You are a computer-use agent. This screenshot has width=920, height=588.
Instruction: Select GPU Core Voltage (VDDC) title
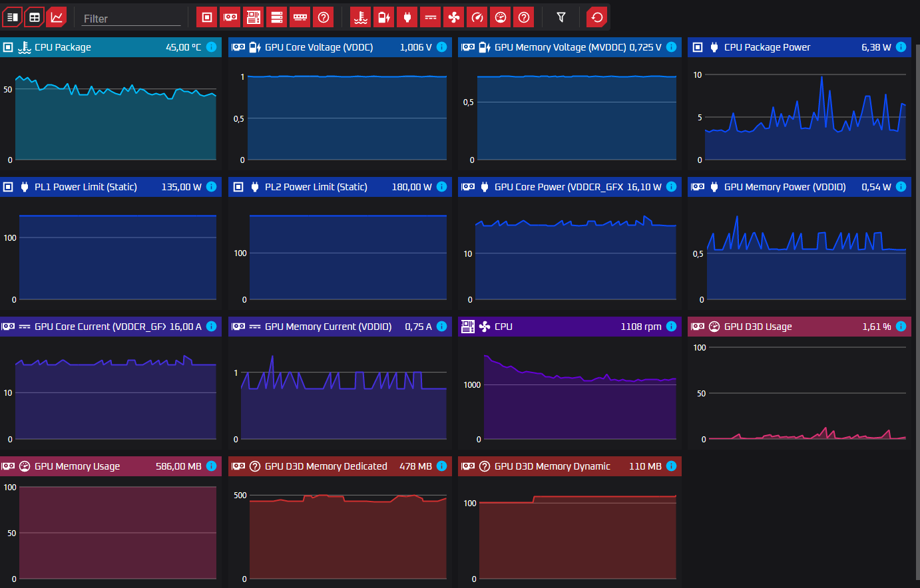point(319,47)
